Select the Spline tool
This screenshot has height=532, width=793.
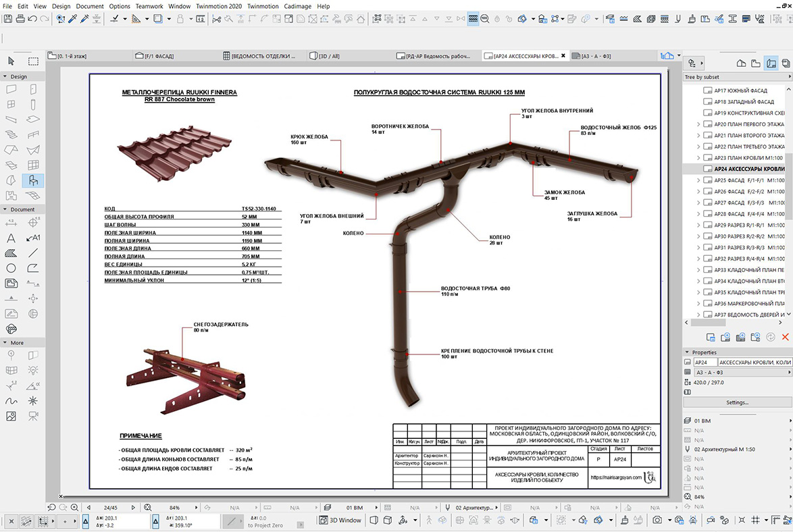[11, 401]
